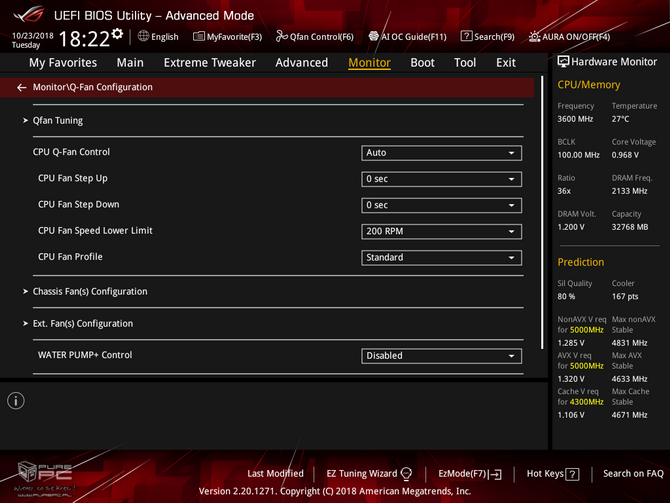
Task: Click the 1.200 V DRAM Volt. value
Action: (x=570, y=227)
